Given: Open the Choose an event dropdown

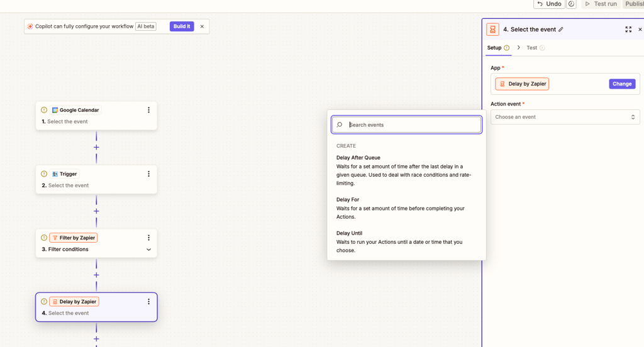Looking at the screenshot, I should click(x=565, y=117).
